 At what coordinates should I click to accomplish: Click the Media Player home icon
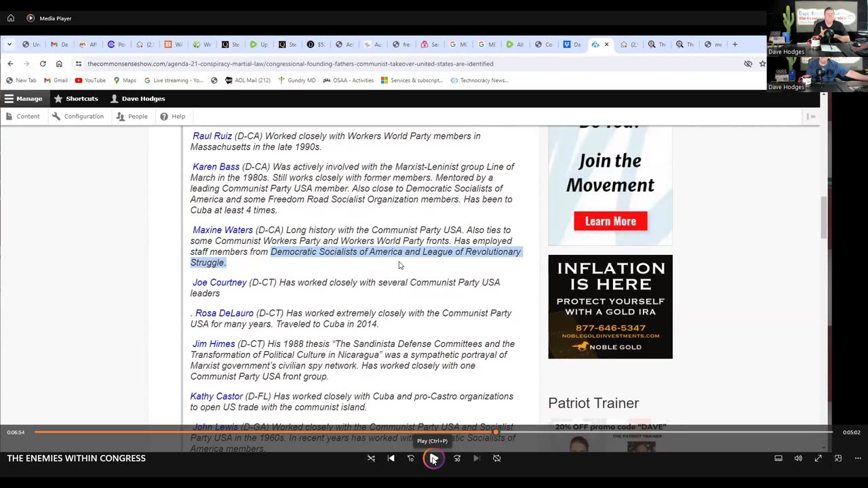[10, 18]
